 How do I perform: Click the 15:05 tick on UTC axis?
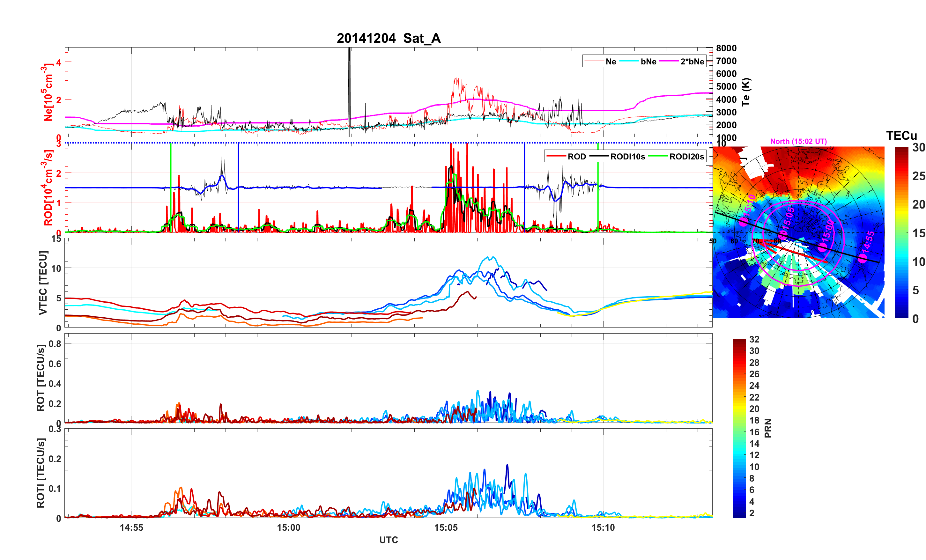coord(446,528)
